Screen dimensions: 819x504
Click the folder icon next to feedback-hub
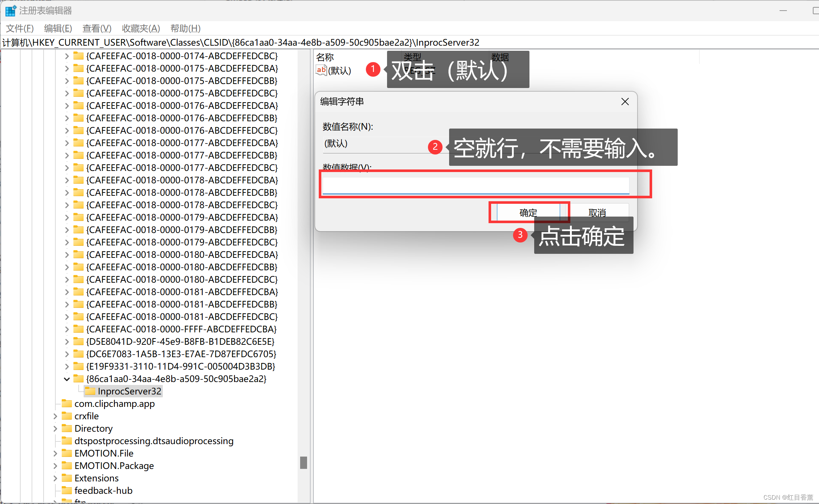(67, 490)
